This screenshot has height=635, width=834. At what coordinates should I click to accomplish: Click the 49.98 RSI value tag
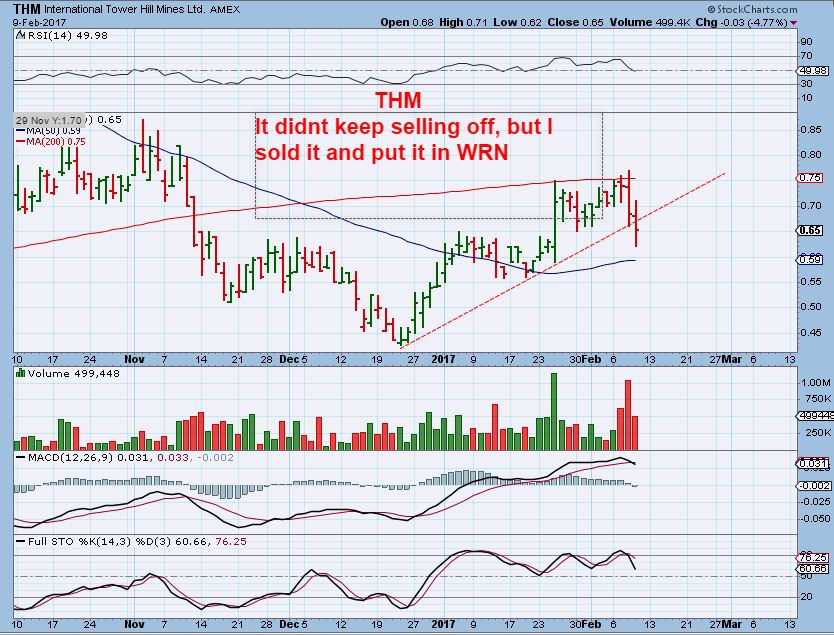[x=814, y=70]
